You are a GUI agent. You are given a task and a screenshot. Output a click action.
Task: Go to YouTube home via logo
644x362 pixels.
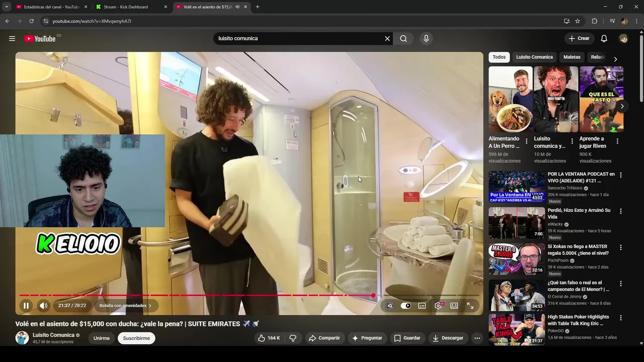click(40, 39)
